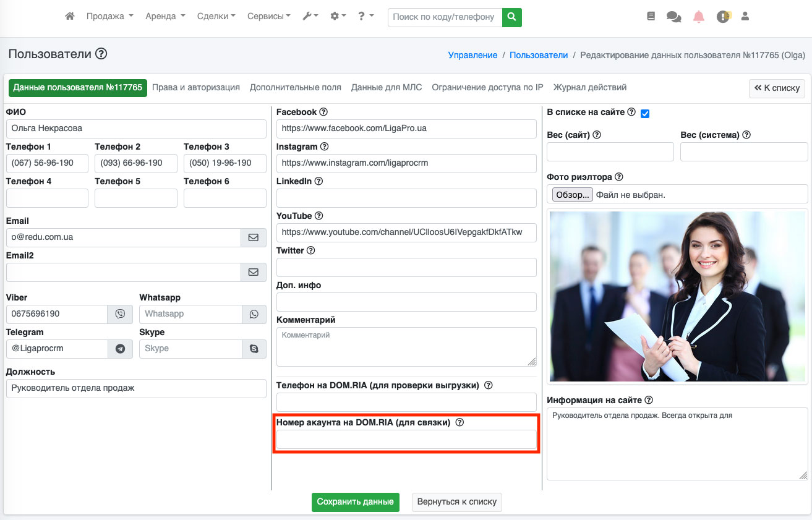Screen dimensions: 812x520
Task: Show help for LinkedIn field
Action: [318, 181]
